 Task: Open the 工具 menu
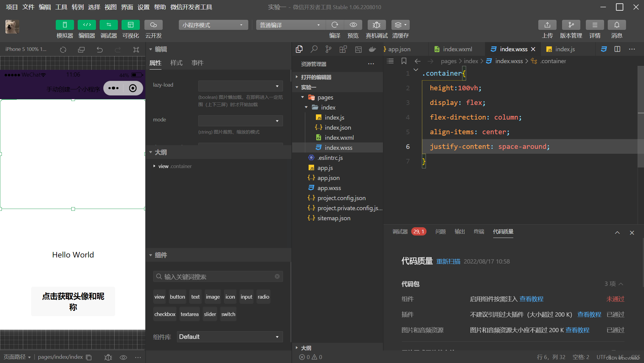61,7
